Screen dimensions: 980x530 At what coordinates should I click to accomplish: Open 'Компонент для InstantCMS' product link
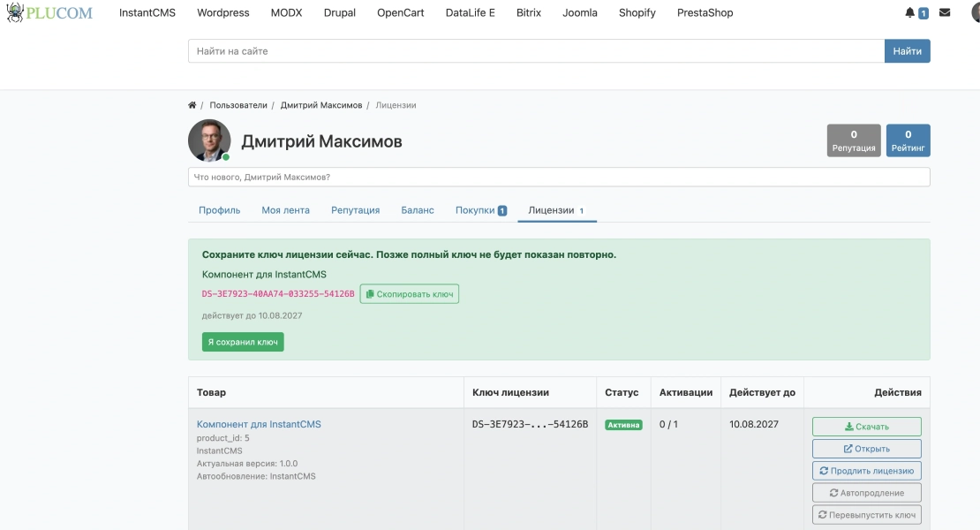(259, 424)
